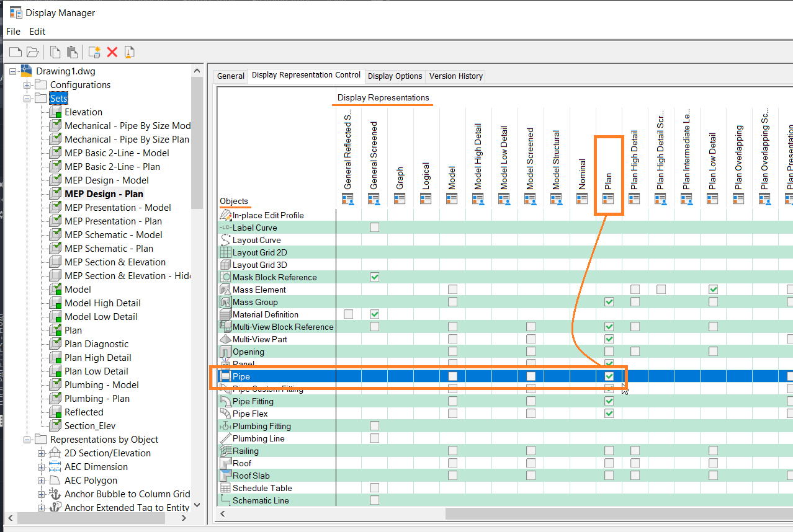Click the Model Screened column icon
This screenshot has height=532, width=793.
[x=531, y=198]
